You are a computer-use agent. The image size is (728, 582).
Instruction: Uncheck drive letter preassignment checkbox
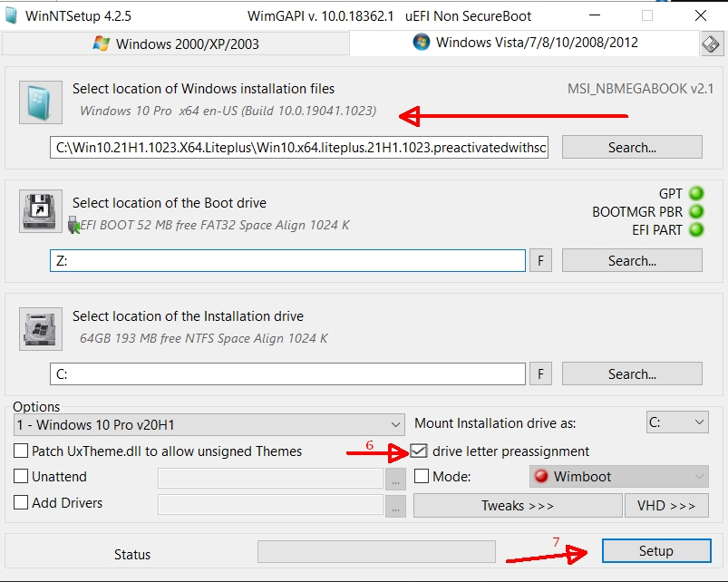pos(419,451)
